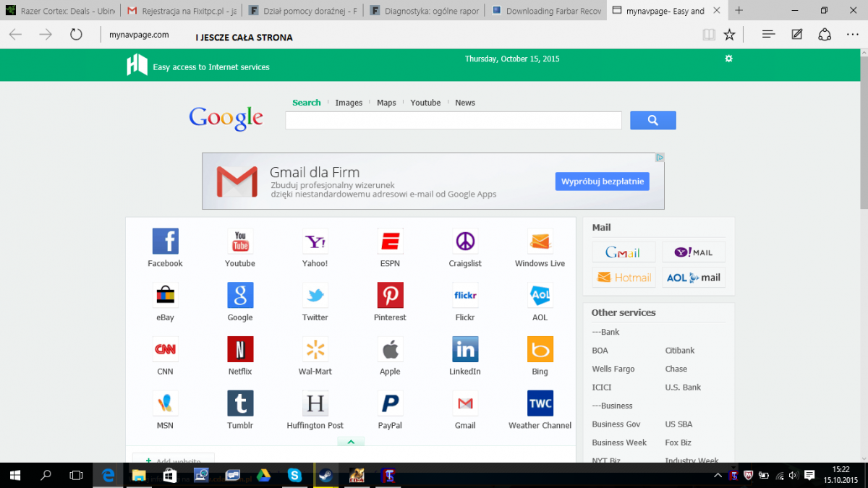Make a Web Note with the pen icon
This screenshot has width=868, height=488.
[x=796, y=35]
